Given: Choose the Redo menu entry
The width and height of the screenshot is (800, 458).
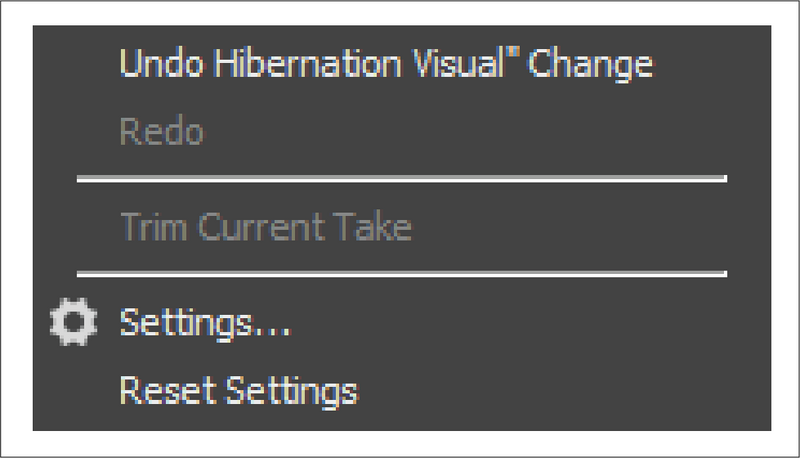Looking at the screenshot, I should coord(161,131).
